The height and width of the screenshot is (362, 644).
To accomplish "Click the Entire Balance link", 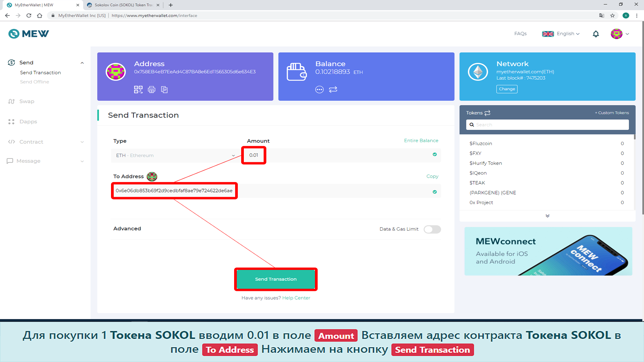I will click(421, 140).
